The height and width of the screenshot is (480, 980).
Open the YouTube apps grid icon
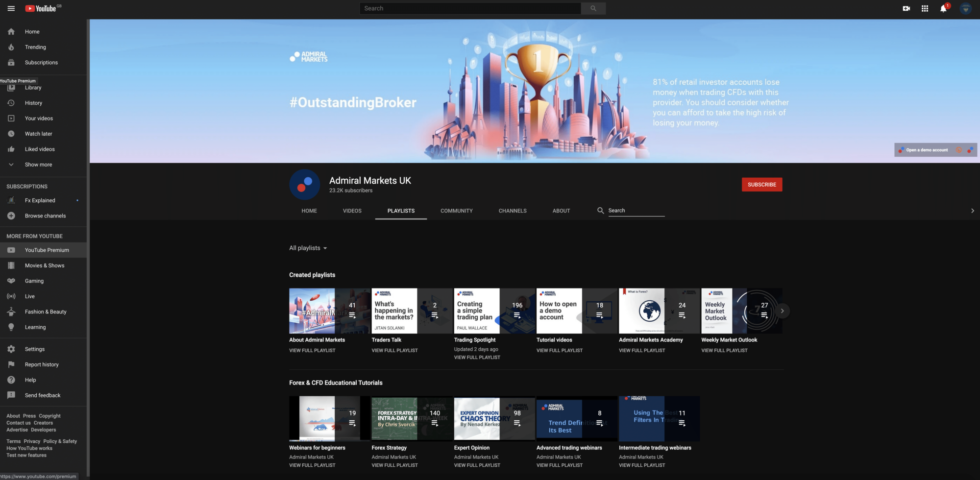click(925, 8)
